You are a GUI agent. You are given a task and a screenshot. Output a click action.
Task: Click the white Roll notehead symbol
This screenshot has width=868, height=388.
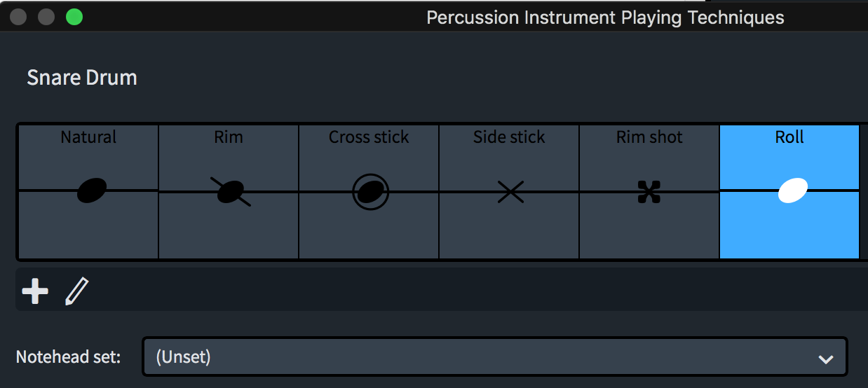pos(793,190)
